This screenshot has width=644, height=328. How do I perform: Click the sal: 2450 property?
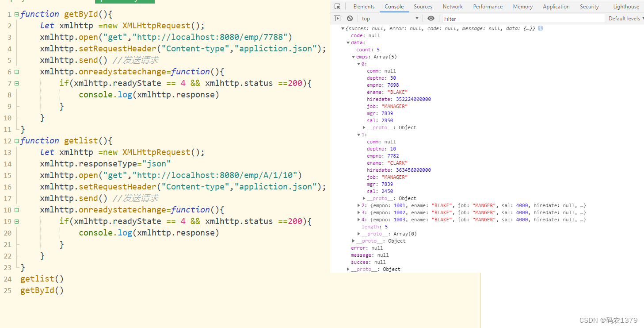pos(380,191)
